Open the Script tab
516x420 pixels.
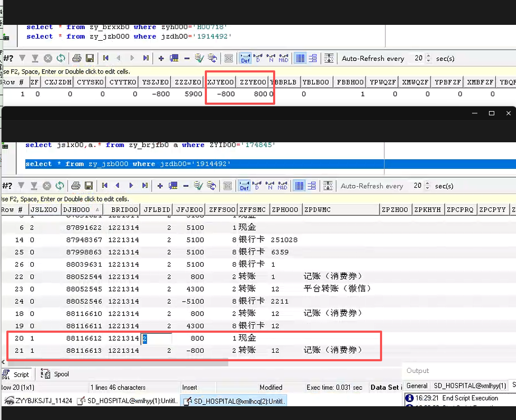(x=16, y=375)
